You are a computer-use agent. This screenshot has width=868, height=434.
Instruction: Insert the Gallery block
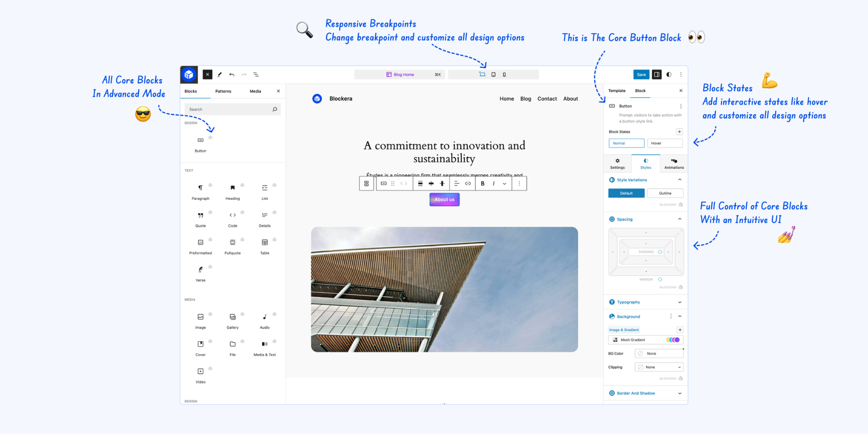pyautogui.click(x=233, y=320)
